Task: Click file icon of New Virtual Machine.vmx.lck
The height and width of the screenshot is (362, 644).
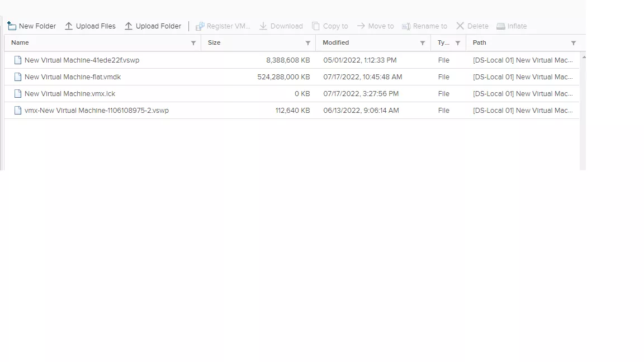Action: coord(18,94)
